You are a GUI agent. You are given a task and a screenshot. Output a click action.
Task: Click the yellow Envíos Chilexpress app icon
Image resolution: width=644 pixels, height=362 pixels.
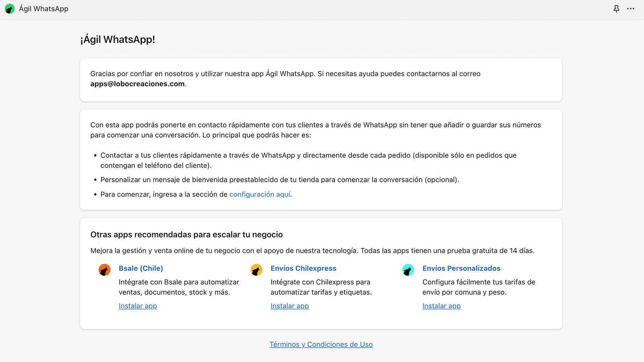[x=256, y=269]
